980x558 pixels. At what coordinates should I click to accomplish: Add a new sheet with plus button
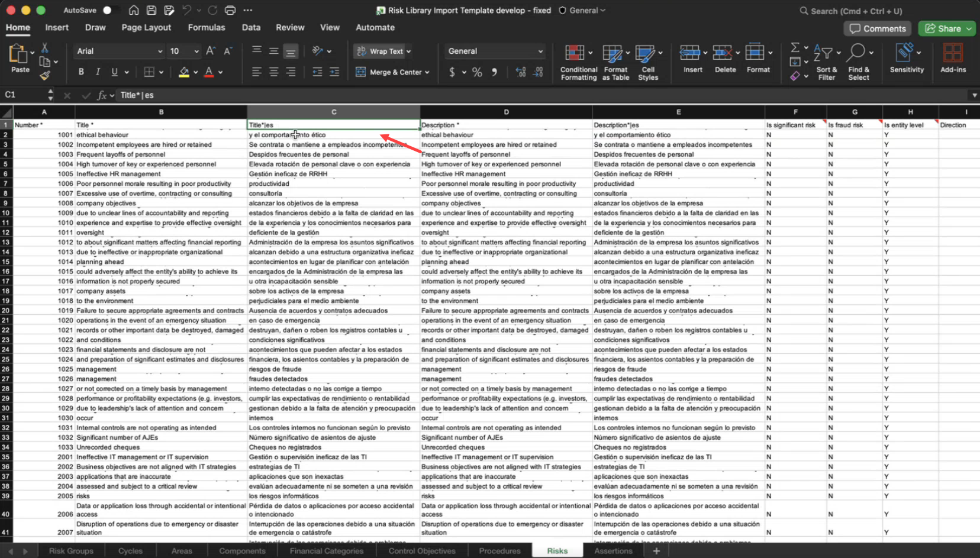tap(656, 551)
